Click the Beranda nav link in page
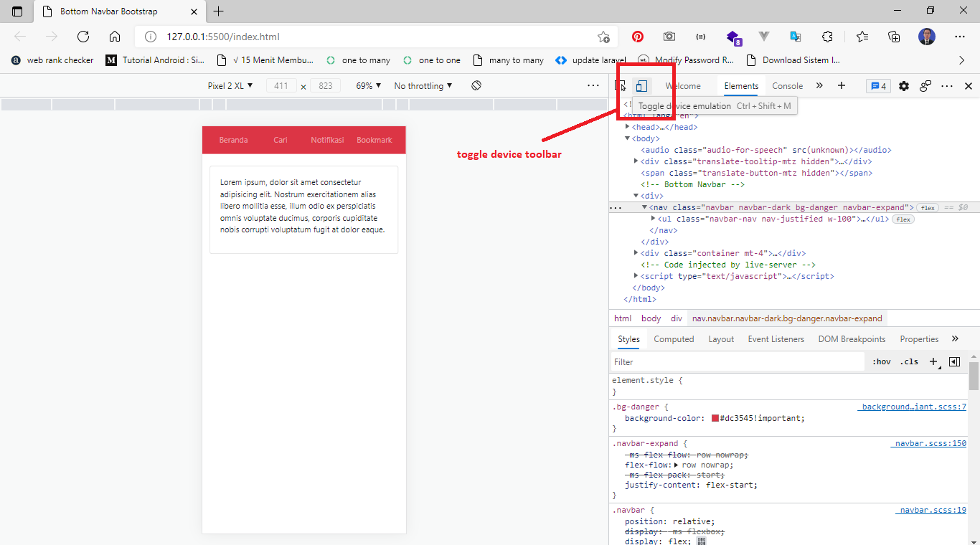Viewport: 980px width, 545px height. pos(233,140)
